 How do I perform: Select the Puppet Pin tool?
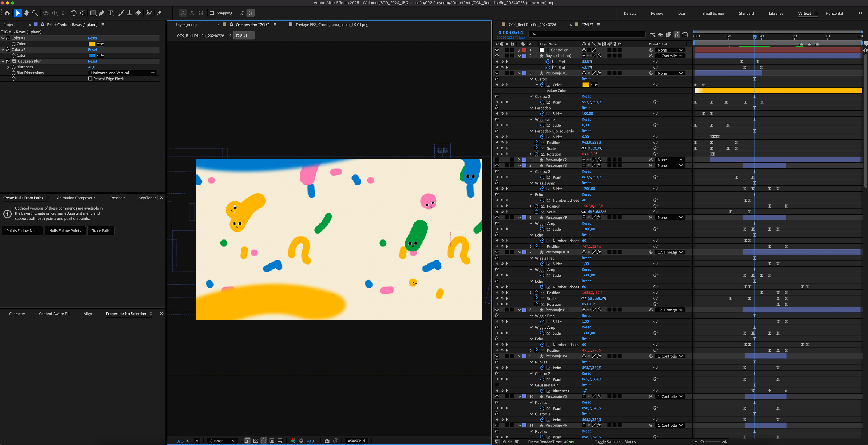pyautogui.click(x=159, y=13)
